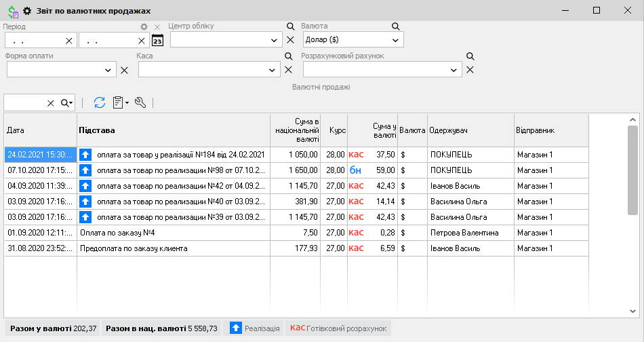Click the table's vertical scrollbar thumb

(x=632, y=170)
